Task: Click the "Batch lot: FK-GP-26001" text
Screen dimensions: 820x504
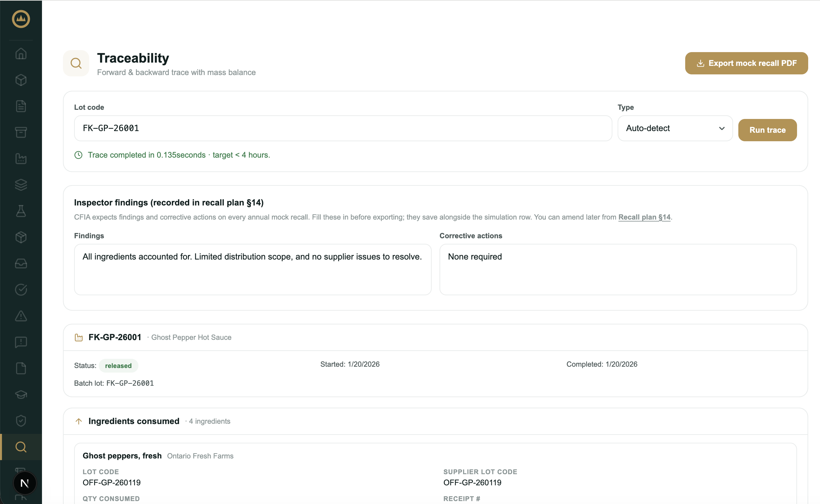Action: pyautogui.click(x=114, y=383)
